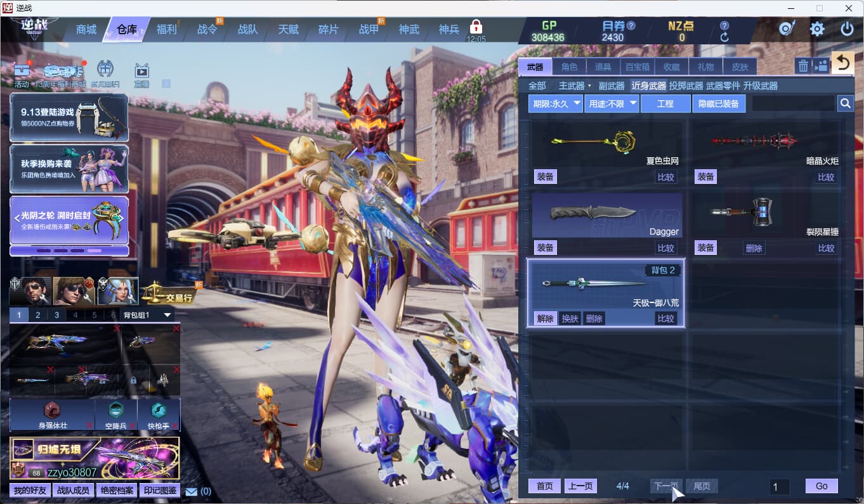864x504 pixels.
Task: Open the settings gear icon
Action: [817, 29]
